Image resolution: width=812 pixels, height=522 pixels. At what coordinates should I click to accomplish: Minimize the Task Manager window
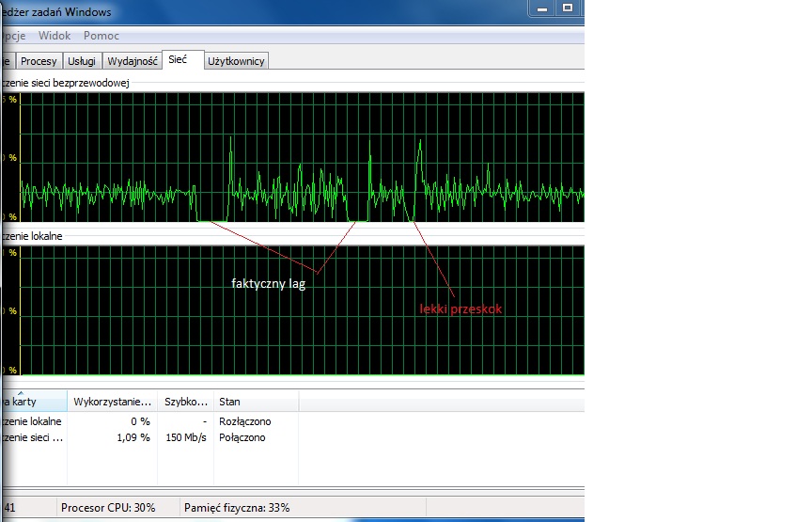click(542, 8)
